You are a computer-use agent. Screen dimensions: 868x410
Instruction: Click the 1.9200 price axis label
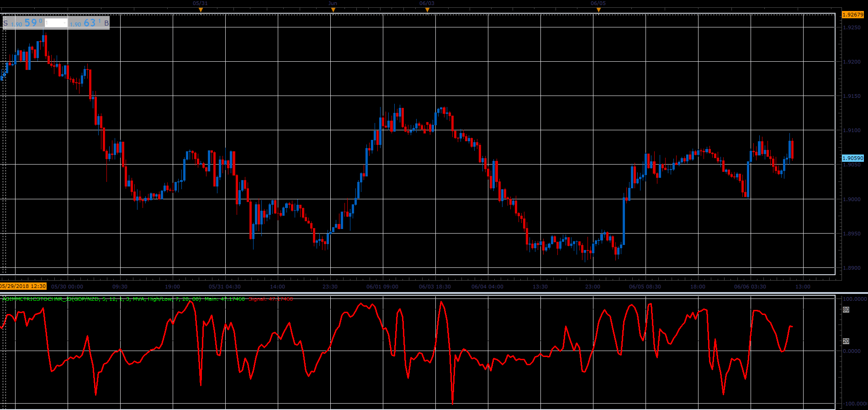pyautogui.click(x=852, y=62)
